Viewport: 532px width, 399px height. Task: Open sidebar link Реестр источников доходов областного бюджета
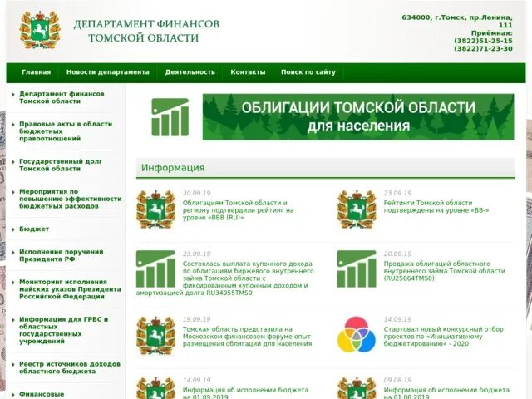(x=70, y=367)
